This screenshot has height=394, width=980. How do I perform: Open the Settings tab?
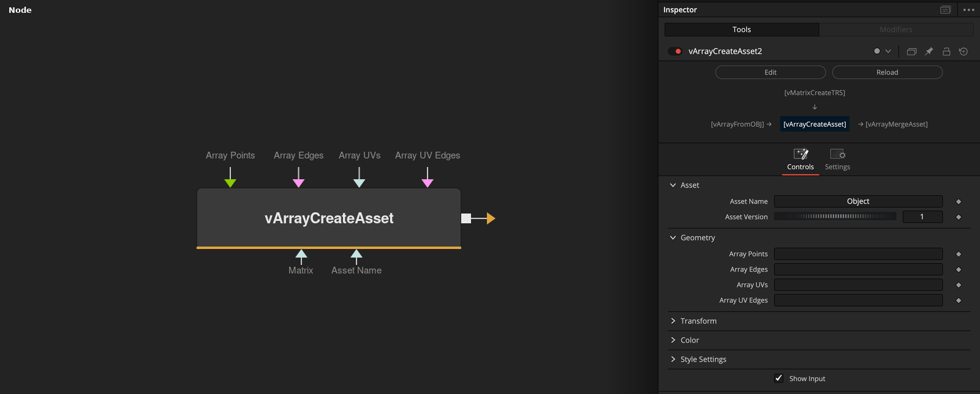pyautogui.click(x=837, y=160)
